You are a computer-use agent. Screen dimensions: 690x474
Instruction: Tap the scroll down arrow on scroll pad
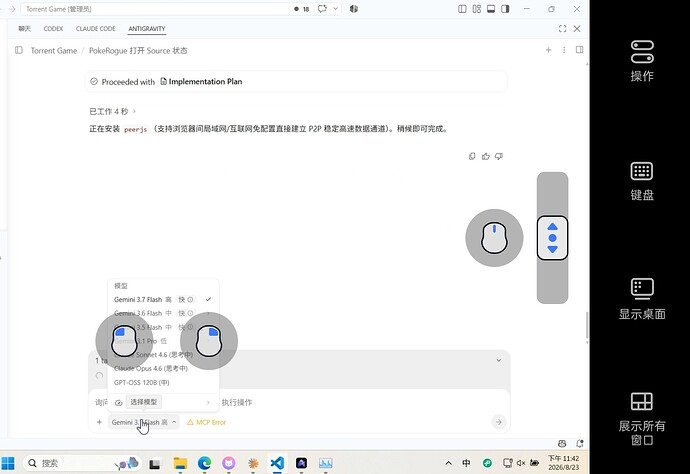(x=553, y=249)
